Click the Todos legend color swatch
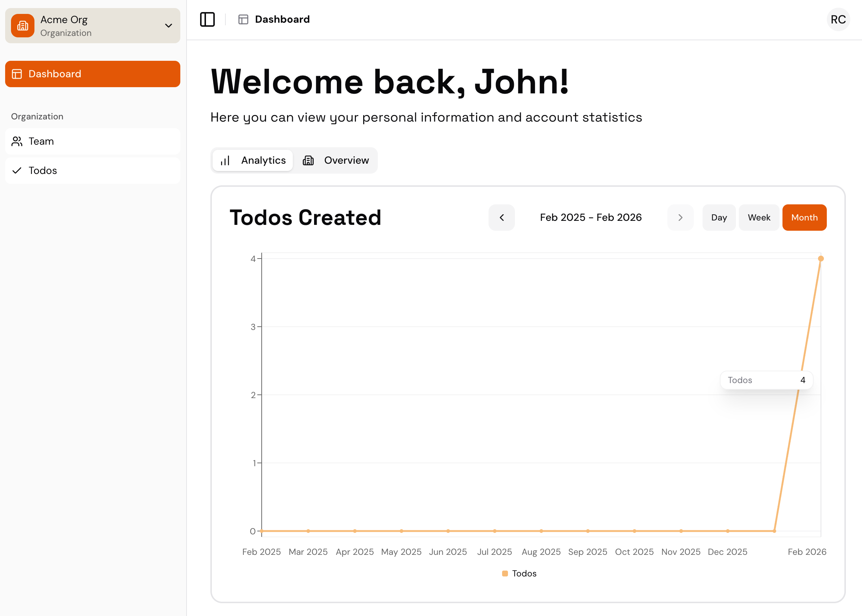The height and width of the screenshot is (616, 862). tap(505, 574)
